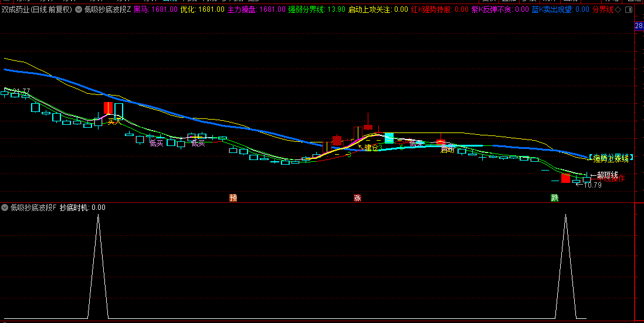Viewport: 644px width, 323px height.
Task: Click the 红K强势持股: 0.00 legend value
Action: 440,9
